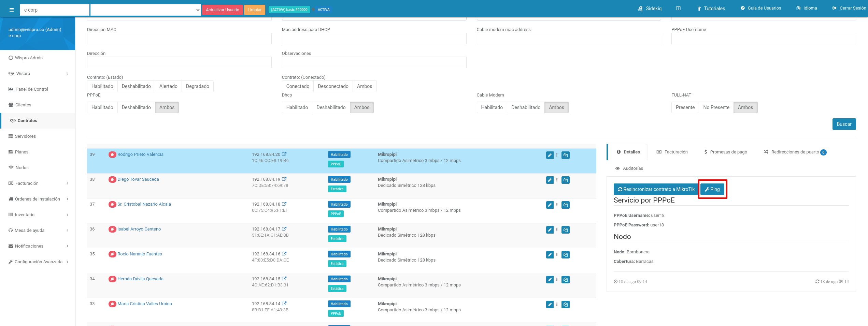Toggle the hamburger menu icon
The width and height of the screenshot is (868, 326).
coord(12,10)
